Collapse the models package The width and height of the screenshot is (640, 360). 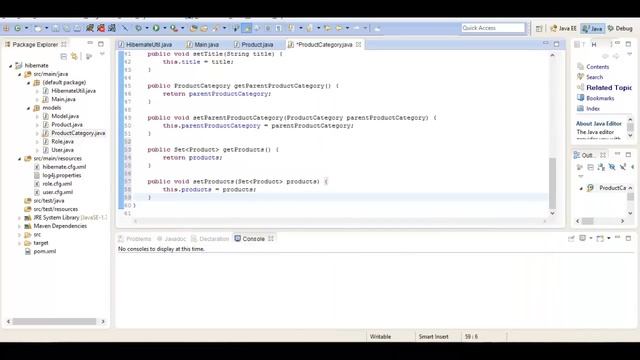click(29, 108)
